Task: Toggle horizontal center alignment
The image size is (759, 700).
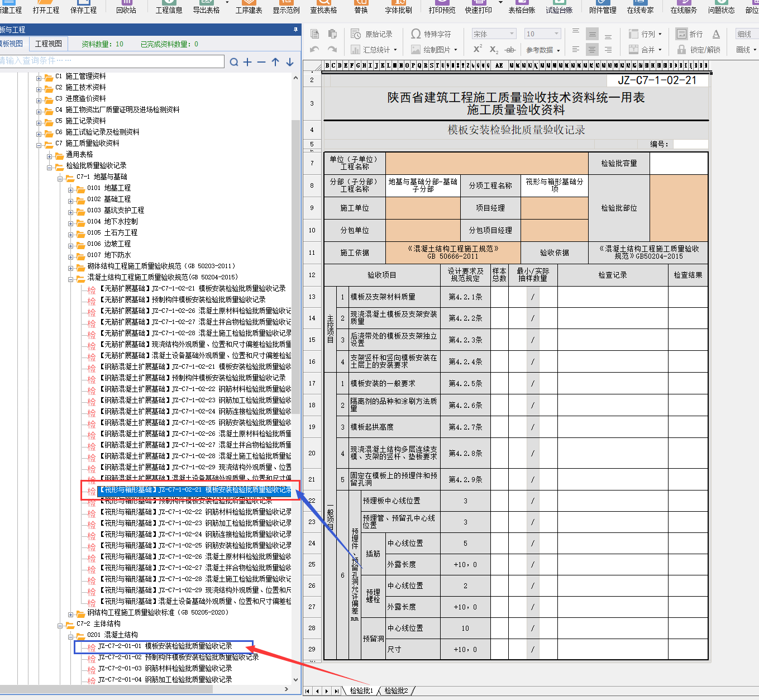Action: [x=592, y=50]
